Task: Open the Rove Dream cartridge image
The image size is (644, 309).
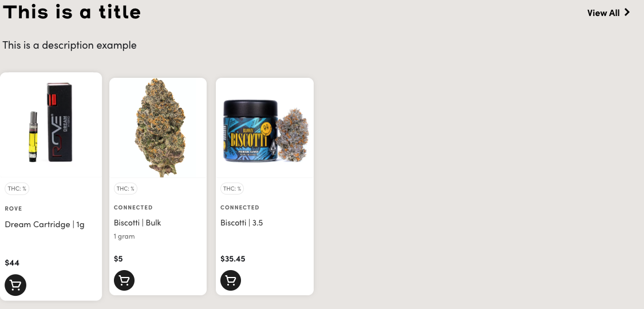Action: click(x=51, y=125)
